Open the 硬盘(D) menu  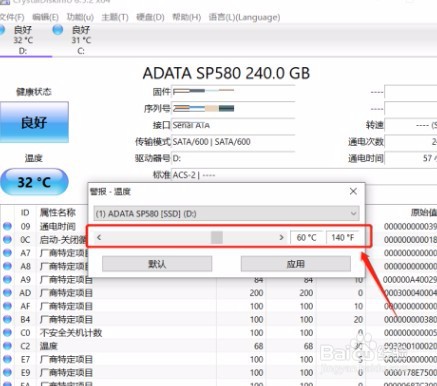tap(150, 17)
